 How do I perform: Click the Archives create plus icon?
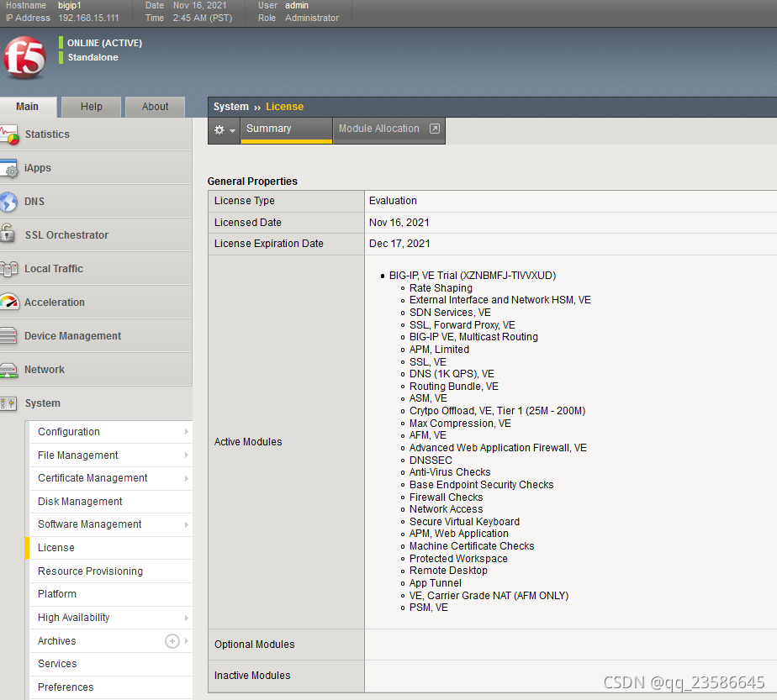172,641
